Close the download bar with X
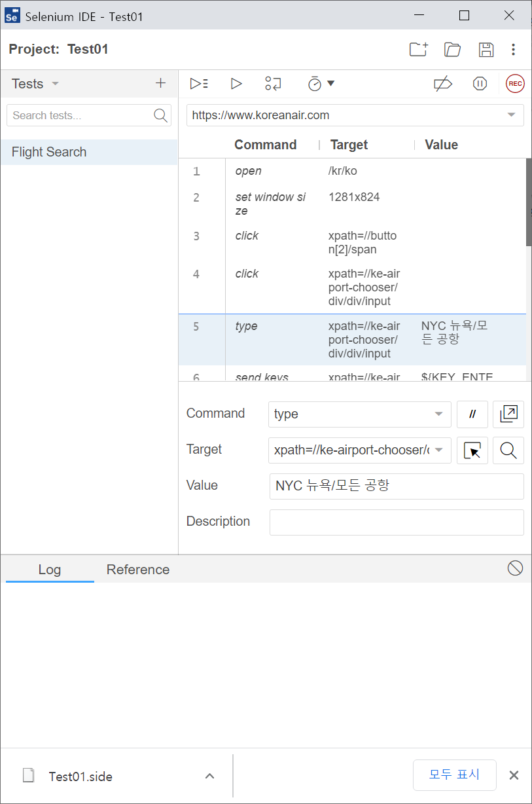 [x=514, y=775]
